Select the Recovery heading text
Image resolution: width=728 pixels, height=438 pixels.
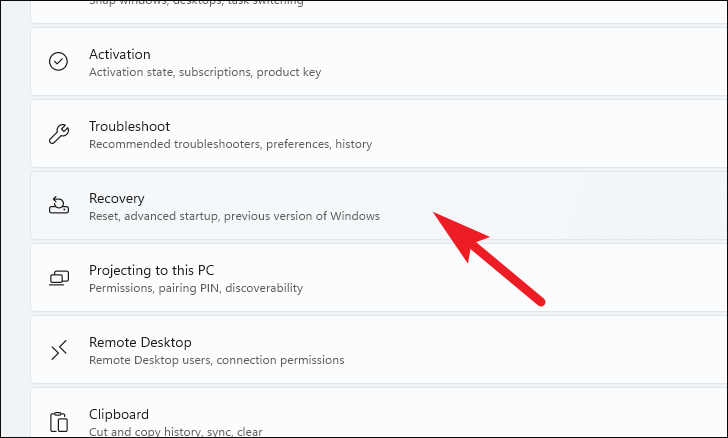117,198
